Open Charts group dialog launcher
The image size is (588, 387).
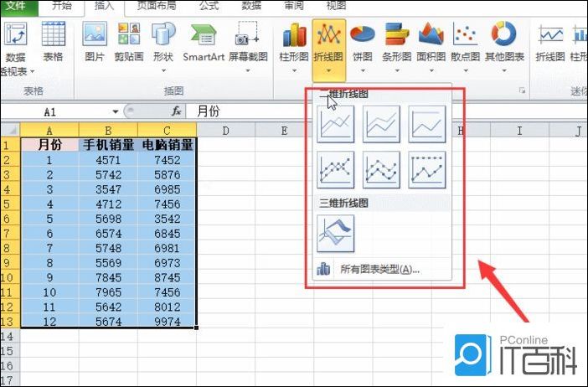522,90
